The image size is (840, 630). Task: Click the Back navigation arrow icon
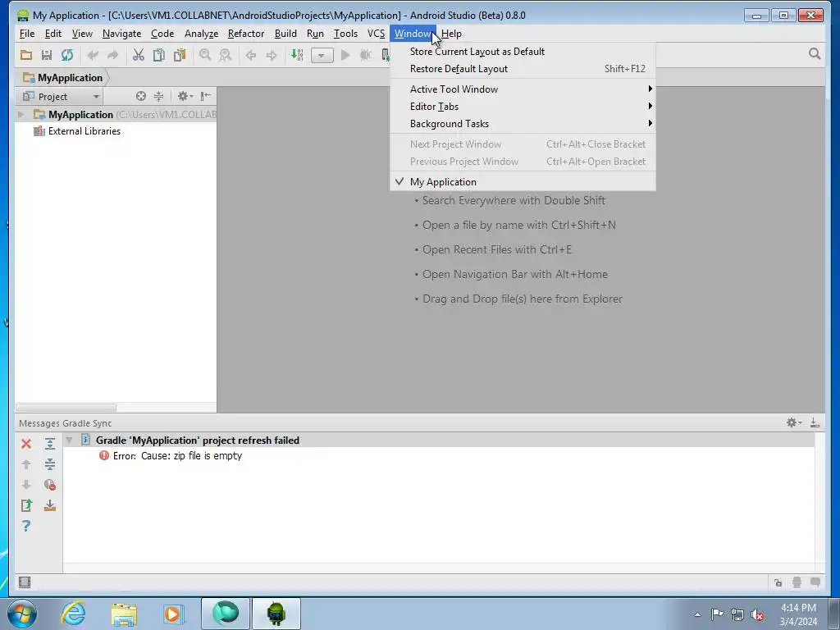(x=251, y=55)
